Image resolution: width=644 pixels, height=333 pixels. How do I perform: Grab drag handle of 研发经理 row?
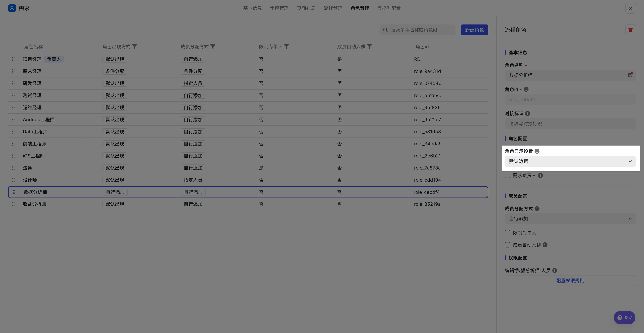pos(13,83)
